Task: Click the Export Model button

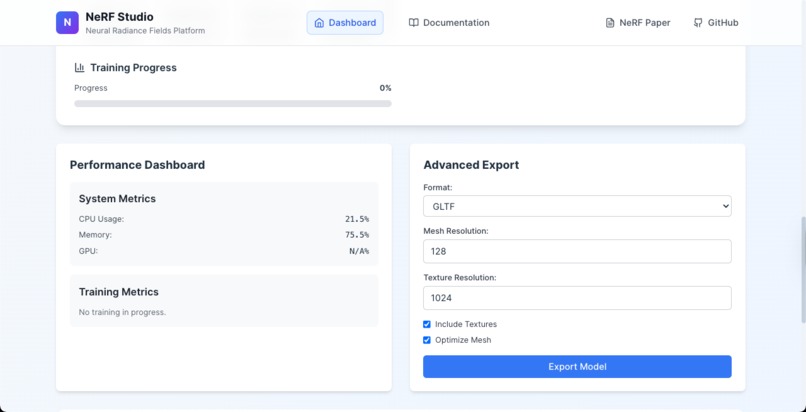Action: (577, 367)
